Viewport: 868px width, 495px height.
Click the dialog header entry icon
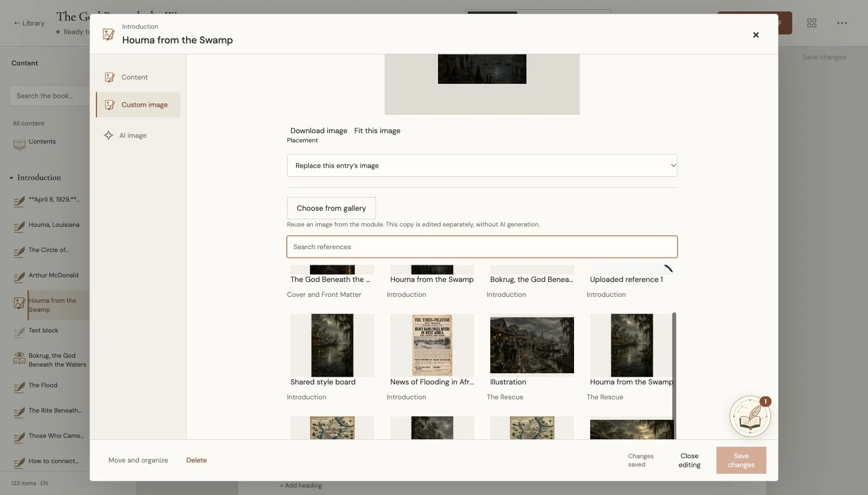pos(108,34)
